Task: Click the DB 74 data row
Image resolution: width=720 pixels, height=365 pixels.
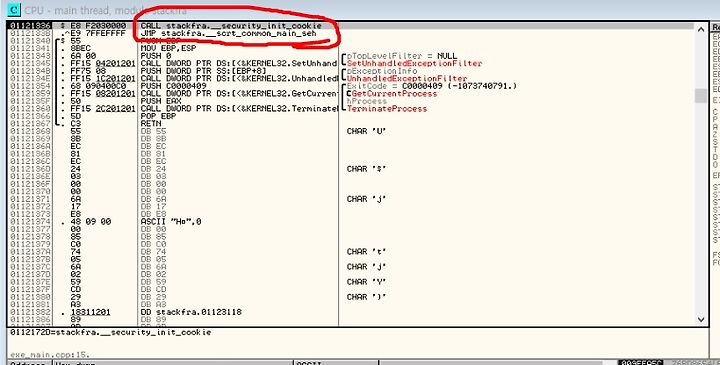Action: click(x=153, y=252)
